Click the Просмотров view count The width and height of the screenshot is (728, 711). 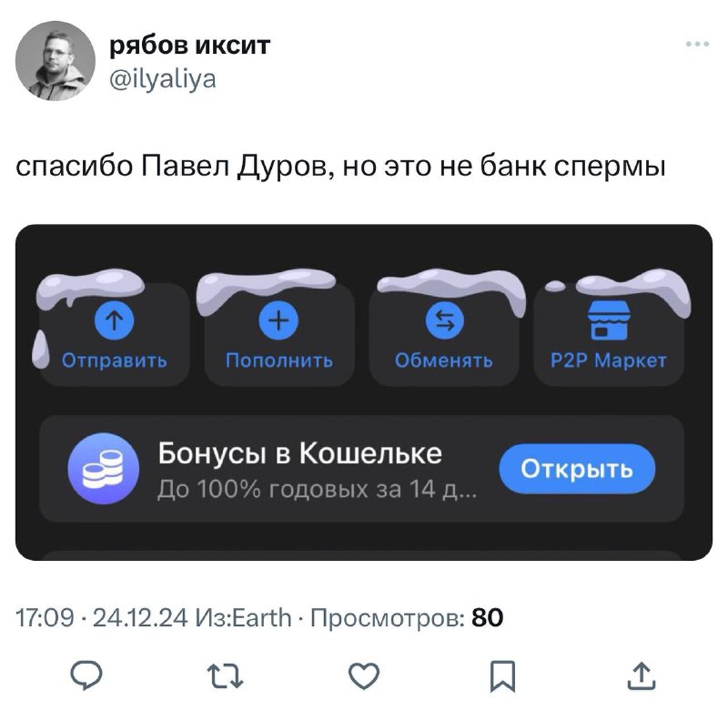[x=407, y=617]
